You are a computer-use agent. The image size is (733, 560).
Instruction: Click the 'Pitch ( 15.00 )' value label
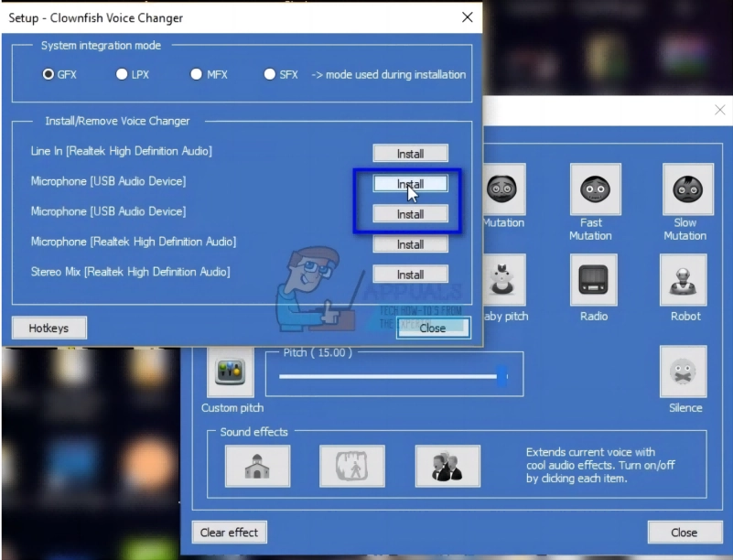(x=318, y=352)
